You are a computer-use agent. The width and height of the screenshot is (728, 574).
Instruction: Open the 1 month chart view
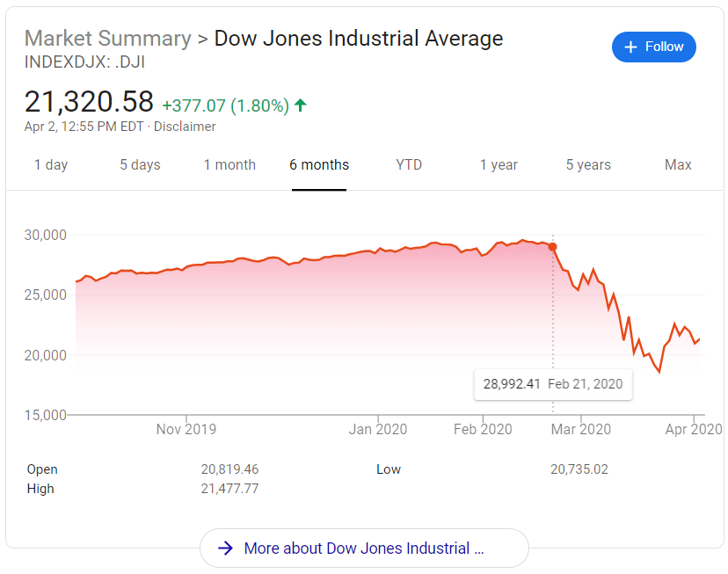229,164
